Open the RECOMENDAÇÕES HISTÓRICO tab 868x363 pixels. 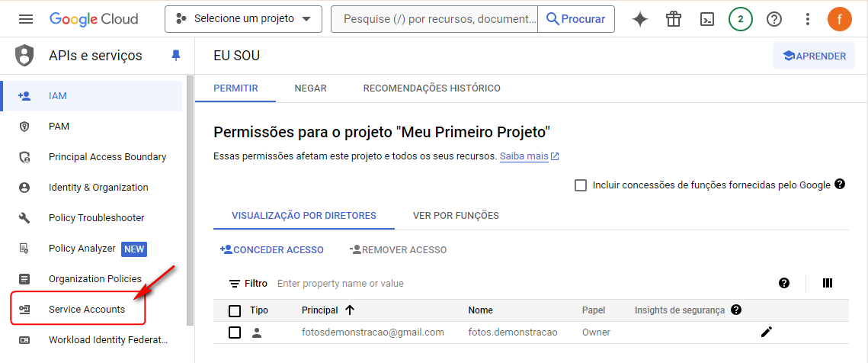(432, 88)
